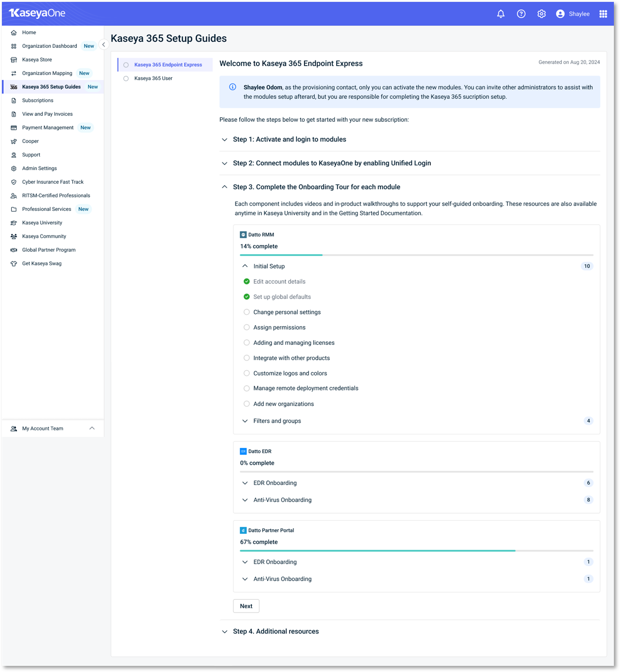Click the Next button
620x672 pixels.
point(246,606)
